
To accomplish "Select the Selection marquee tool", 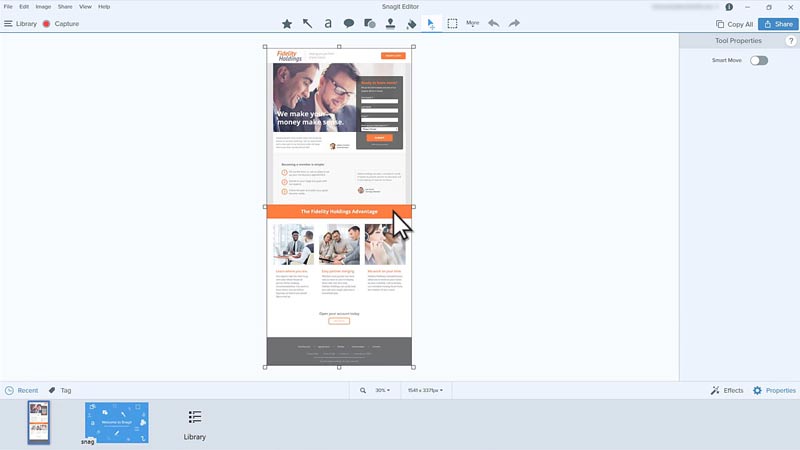I will [452, 23].
